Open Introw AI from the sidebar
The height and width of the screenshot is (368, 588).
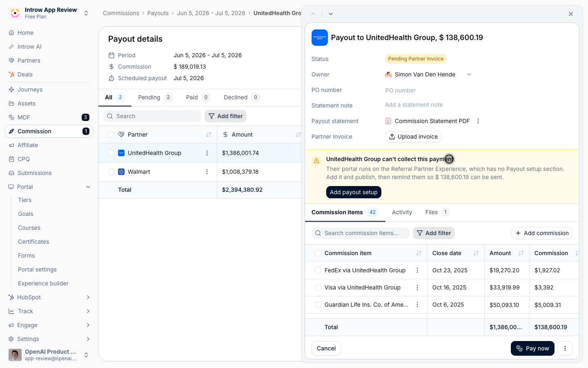tap(29, 47)
